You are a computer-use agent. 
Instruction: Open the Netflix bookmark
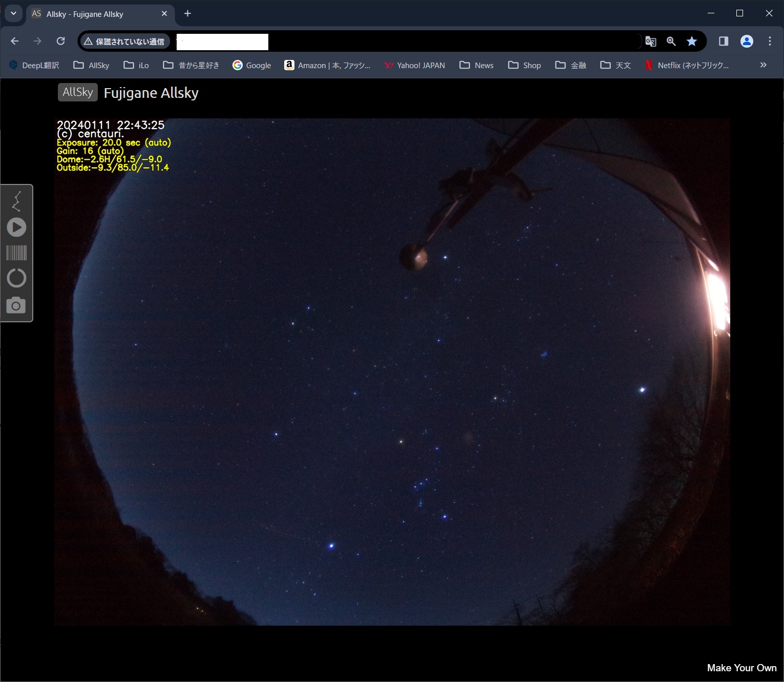pos(687,65)
